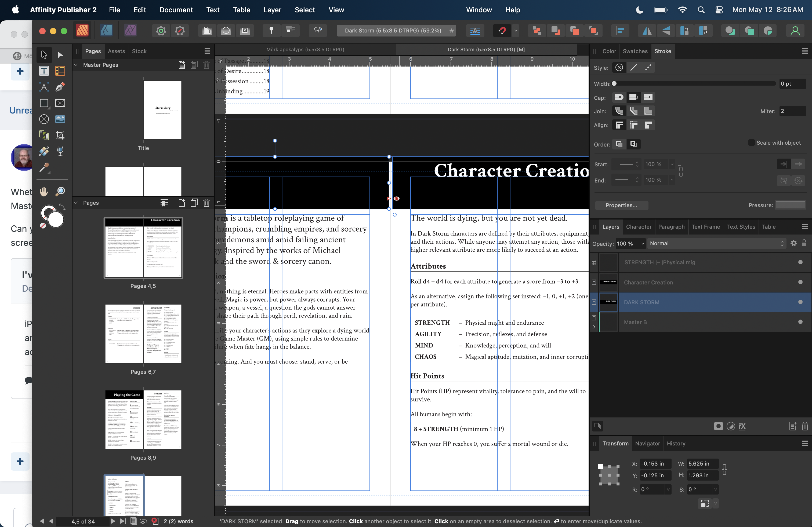Image resolution: width=812 pixels, height=527 pixels.
Task: Select the Frame Text tool
Action: click(44, 71)
